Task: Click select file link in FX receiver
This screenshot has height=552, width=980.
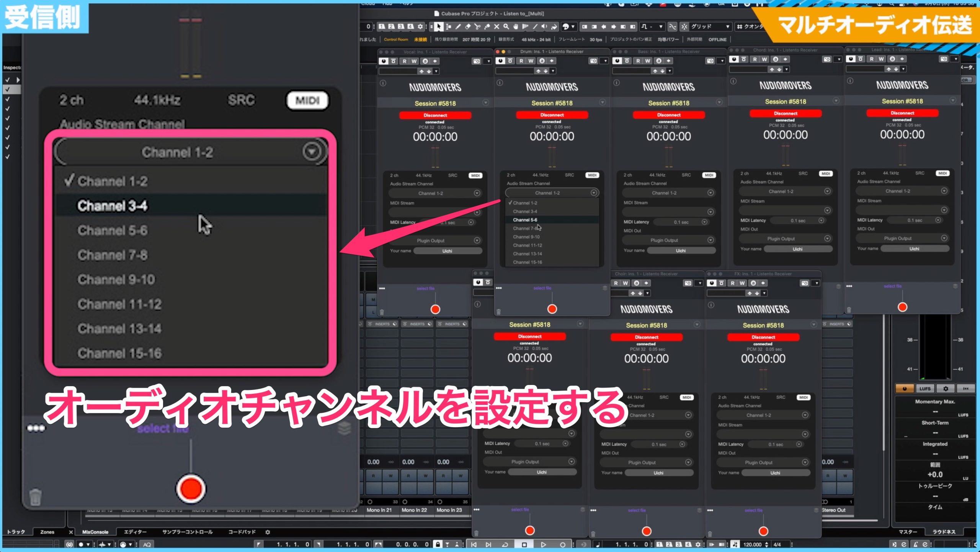Action: coord(753,510)
